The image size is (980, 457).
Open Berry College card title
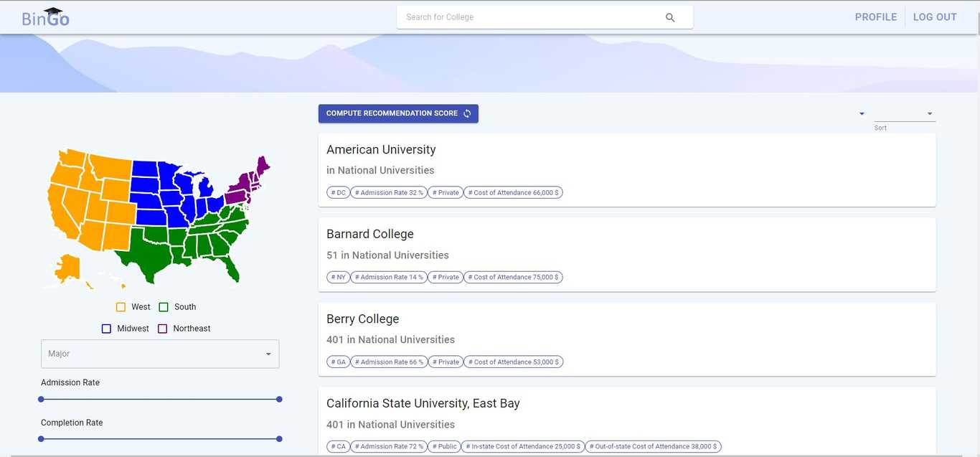(x=362, y=319)
